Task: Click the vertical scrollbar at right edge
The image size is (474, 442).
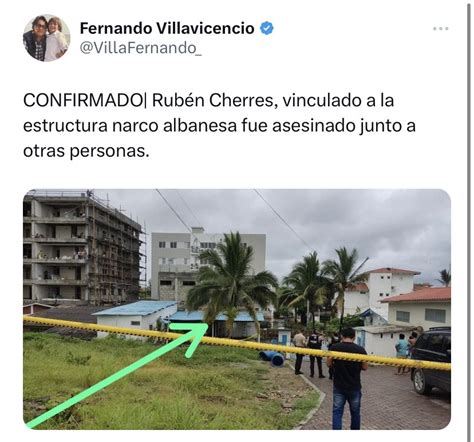Action: (x=468, y=221)
